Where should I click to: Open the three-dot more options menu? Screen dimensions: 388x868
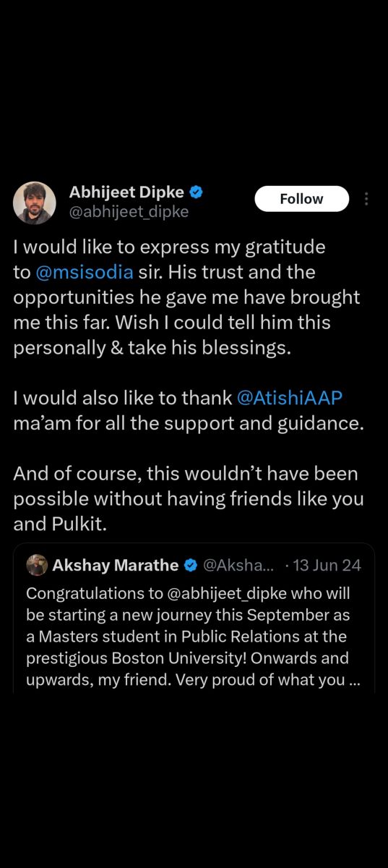[x=366, y=199]
